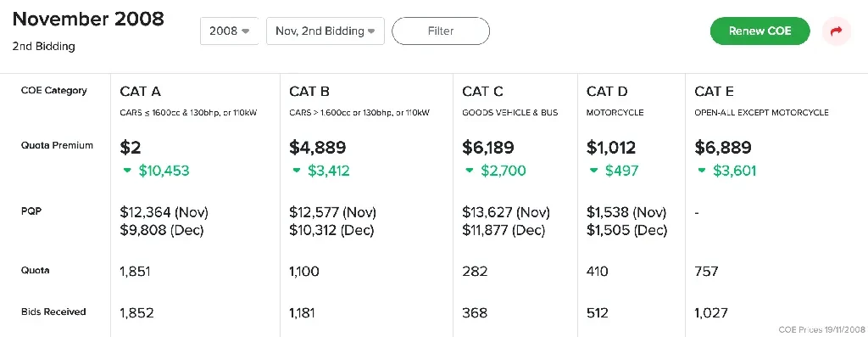Click the CAT C $2,700 decrease arrow

tap(470, 171)
